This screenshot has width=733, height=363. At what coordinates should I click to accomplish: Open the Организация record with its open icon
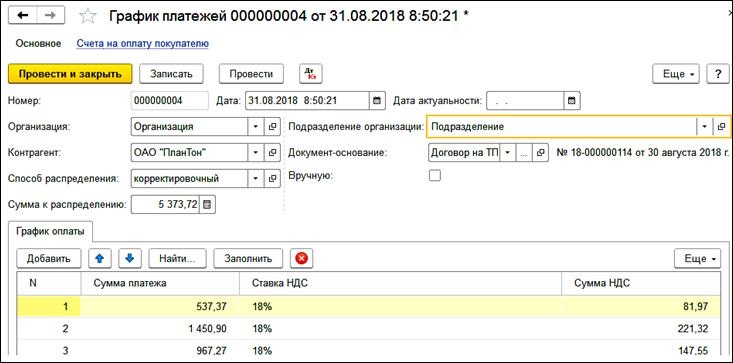click(x=273, y=127)
